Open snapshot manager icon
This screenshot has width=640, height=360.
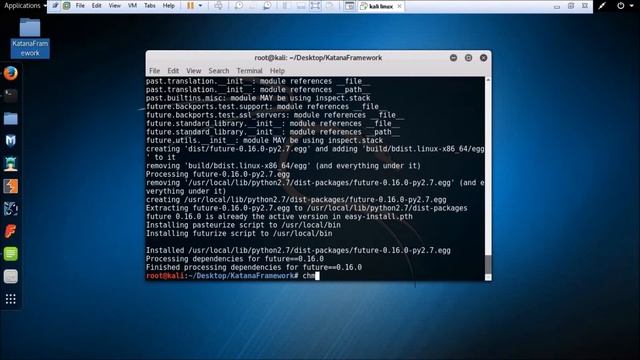(x=267, y=6)
